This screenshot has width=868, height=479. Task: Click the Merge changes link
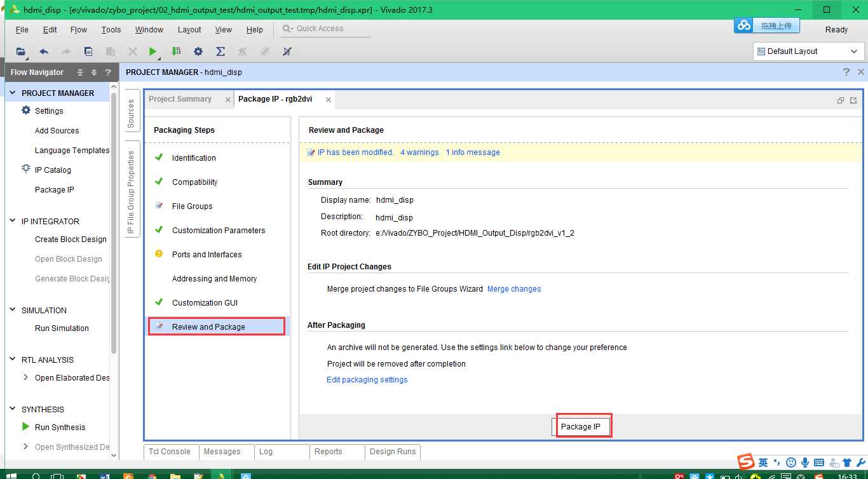pyautogui.click(x=514, y=289)
